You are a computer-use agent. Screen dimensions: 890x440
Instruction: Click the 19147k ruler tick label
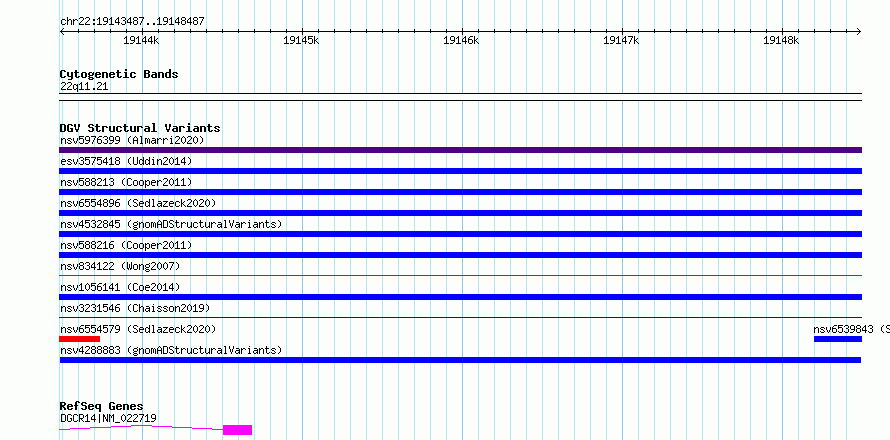pos(622,40)
